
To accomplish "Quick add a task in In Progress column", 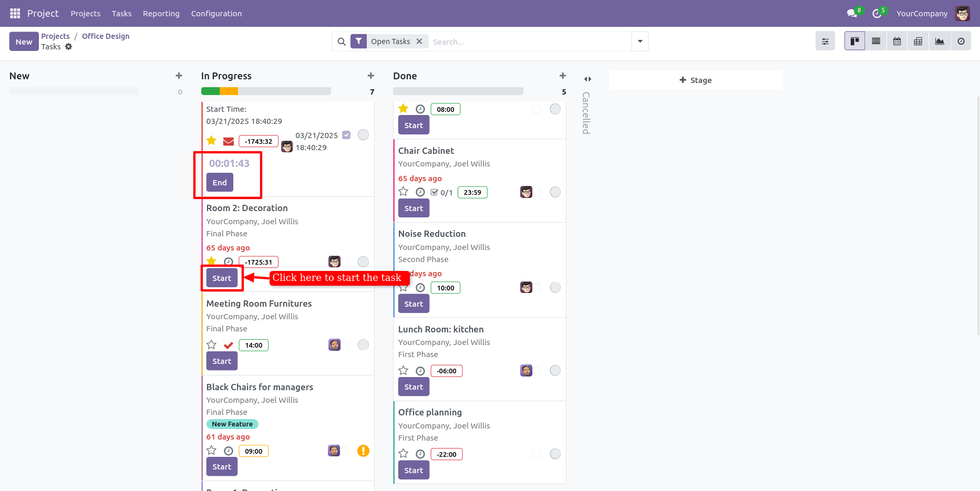I will point(371,76).
